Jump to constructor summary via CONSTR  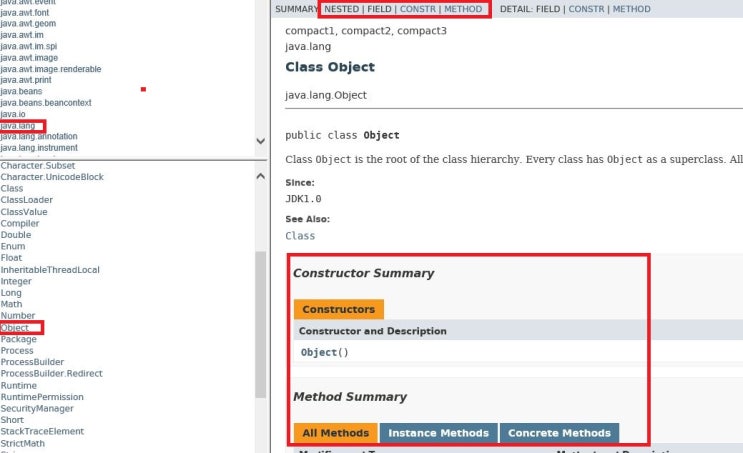[x=417, y=9]
